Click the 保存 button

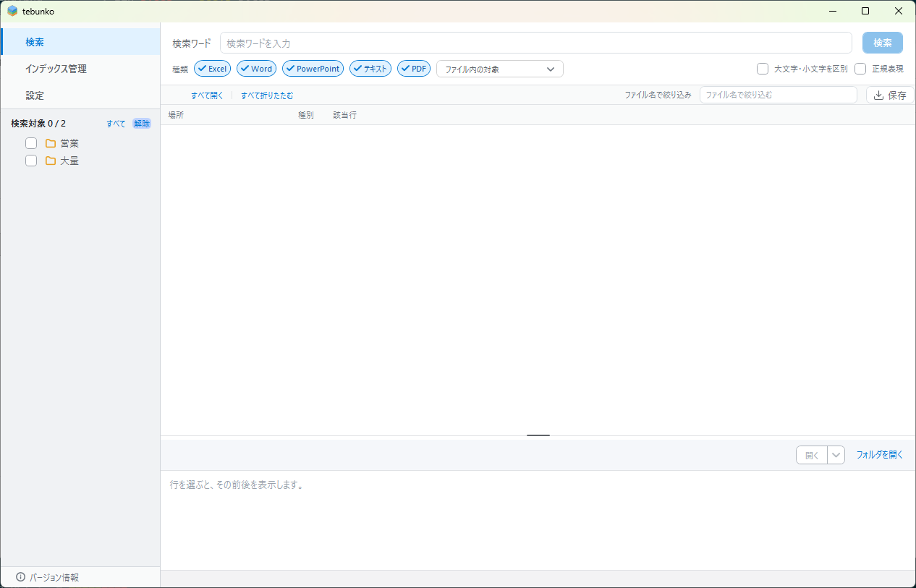point(890,95)
